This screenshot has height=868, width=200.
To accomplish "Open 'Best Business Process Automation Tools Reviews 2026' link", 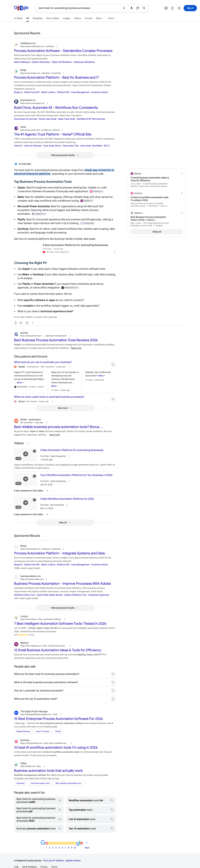I will (56, 340).
